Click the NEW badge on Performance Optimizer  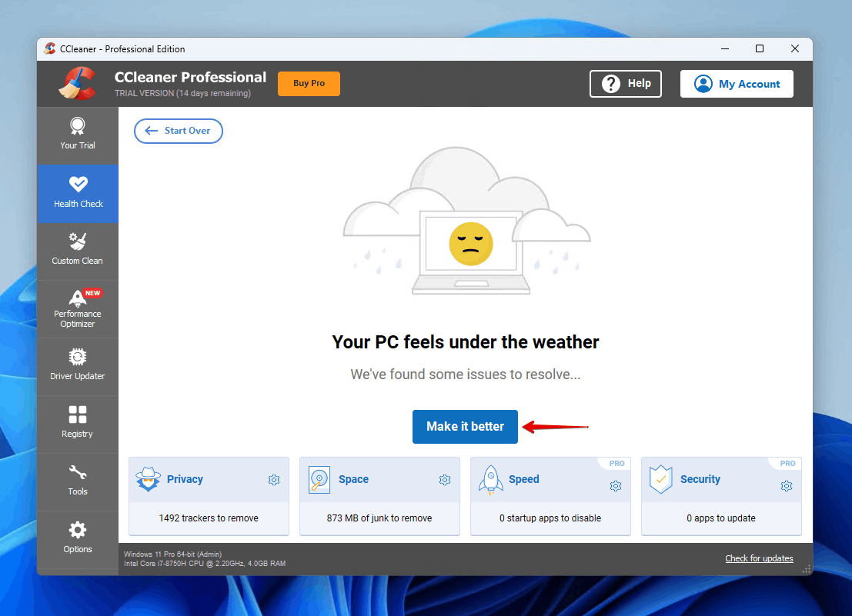pyautogui.click(x=93, y=293)
